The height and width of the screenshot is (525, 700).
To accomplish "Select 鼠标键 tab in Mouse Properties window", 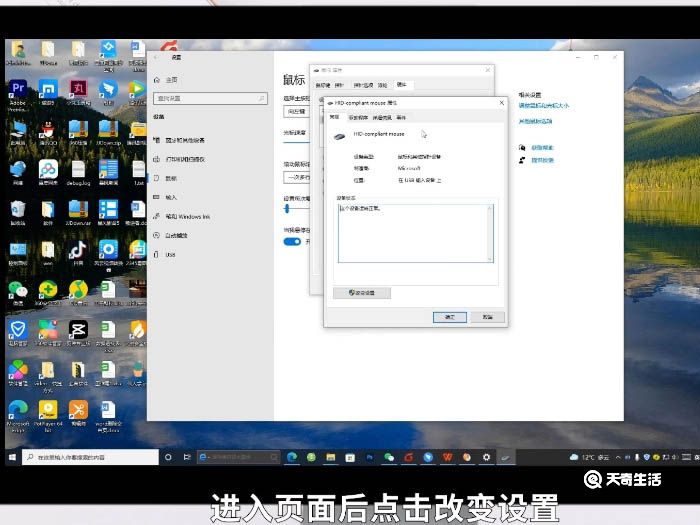I will coord(323,85).
